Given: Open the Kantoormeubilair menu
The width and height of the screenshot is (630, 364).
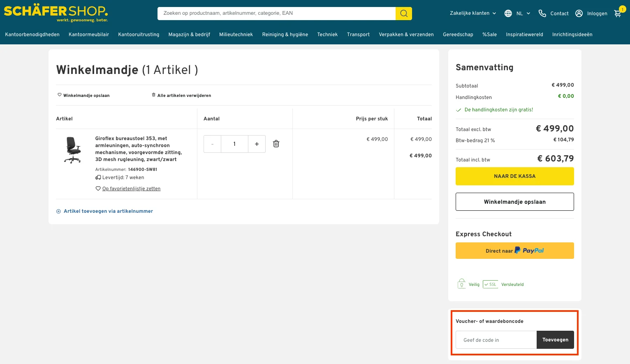Looking at the screenshot, I should (89, 35).
